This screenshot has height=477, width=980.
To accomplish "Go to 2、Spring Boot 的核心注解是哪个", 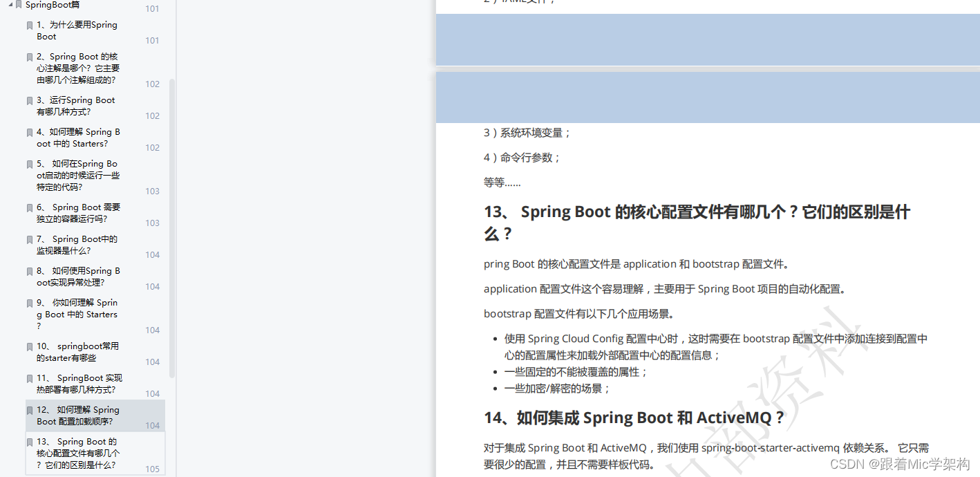I will (78, 68).
